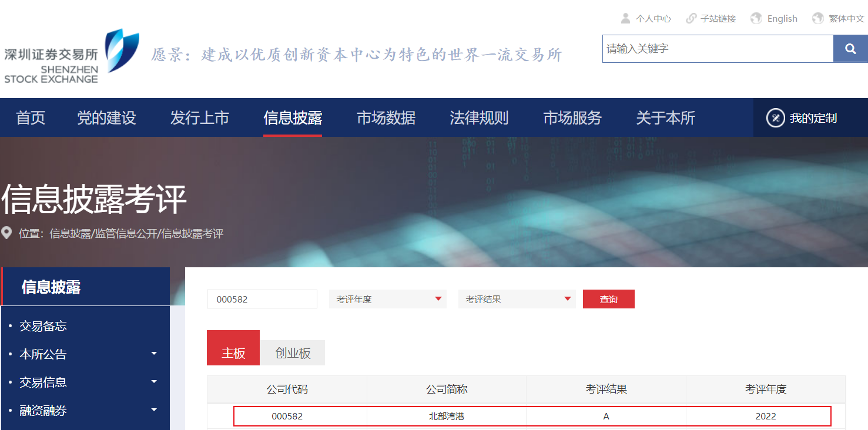Go to 首页 in navigation bar
This screenshot has height=430, width=868.
(31, 118)
